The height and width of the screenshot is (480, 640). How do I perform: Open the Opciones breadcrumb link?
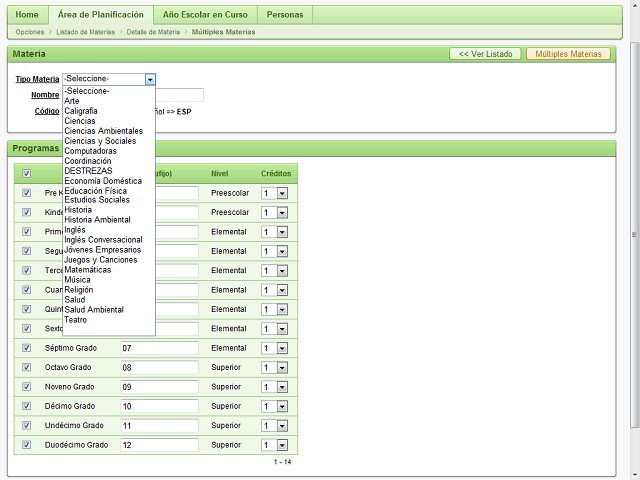(29, 32)
